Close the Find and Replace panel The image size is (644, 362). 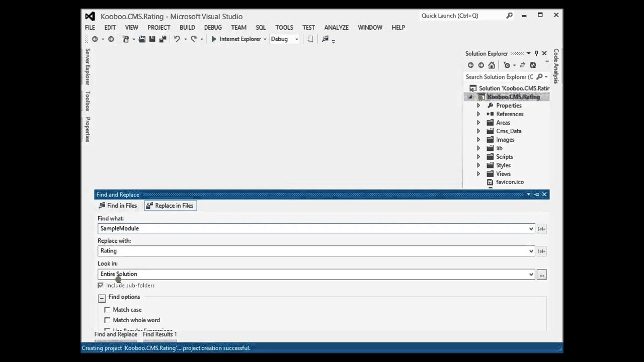[x=544, y=195]
